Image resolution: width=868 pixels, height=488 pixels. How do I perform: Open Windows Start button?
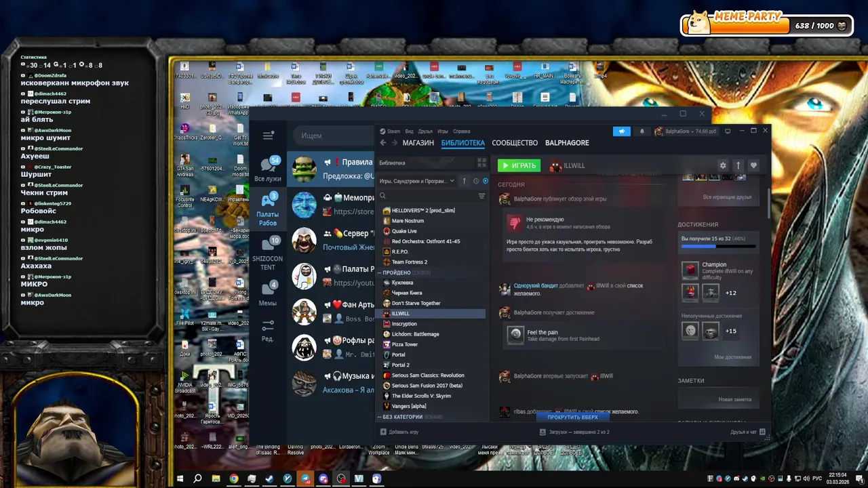(180, 479)
